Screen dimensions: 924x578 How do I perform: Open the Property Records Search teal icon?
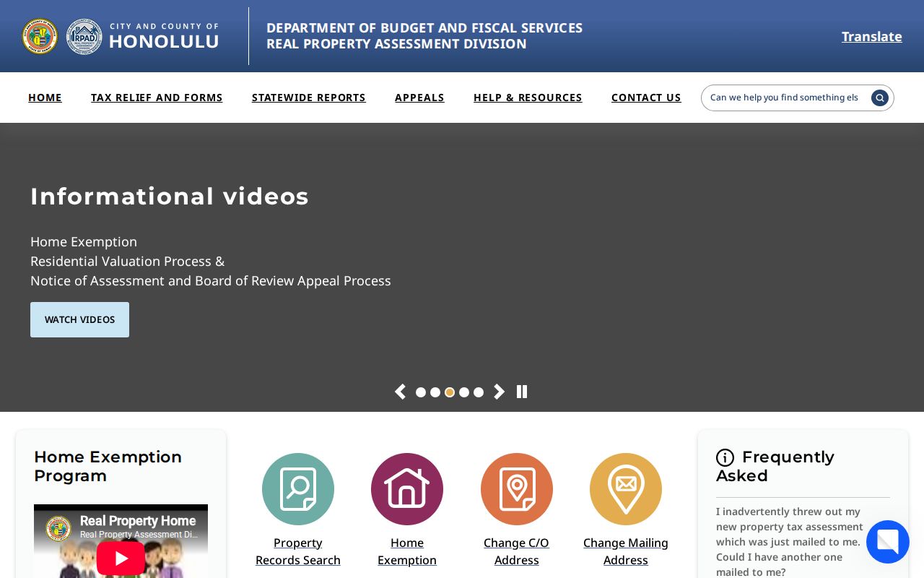(298, 489)
